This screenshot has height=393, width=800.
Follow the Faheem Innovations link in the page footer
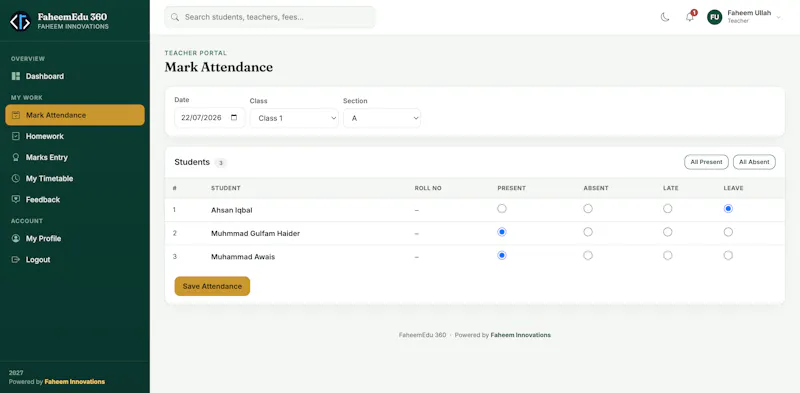point(520,335)
